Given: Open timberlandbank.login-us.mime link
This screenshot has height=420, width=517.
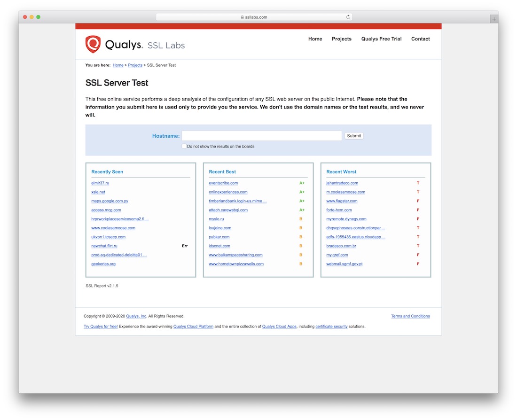Looking at the screenshot, I should coord(237,201).
